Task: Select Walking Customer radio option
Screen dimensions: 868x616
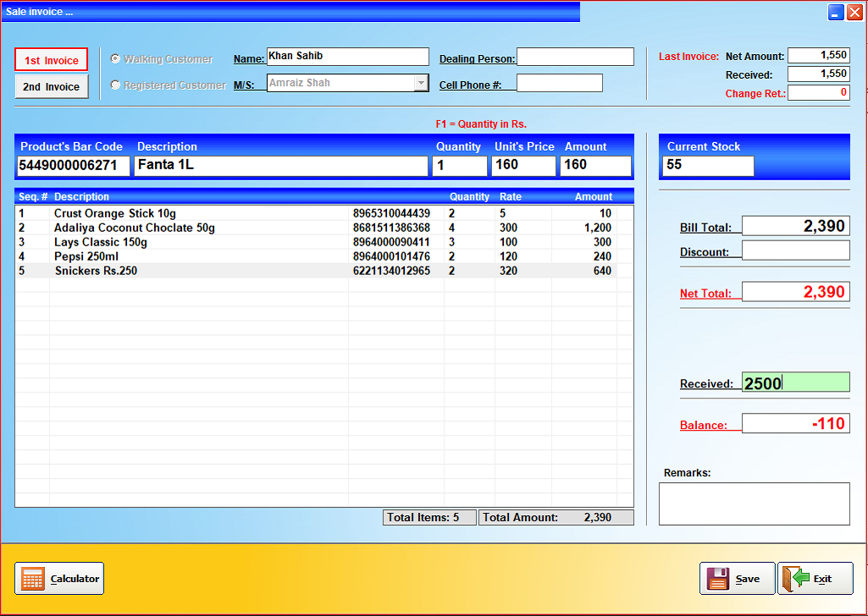Action: tap(115, 58)
